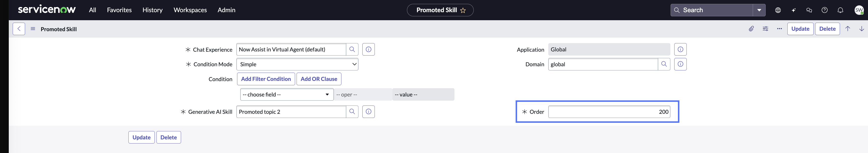
Task: Click the Add Filter Condition button
Action: pyautogui.click(x=266, y=79)
